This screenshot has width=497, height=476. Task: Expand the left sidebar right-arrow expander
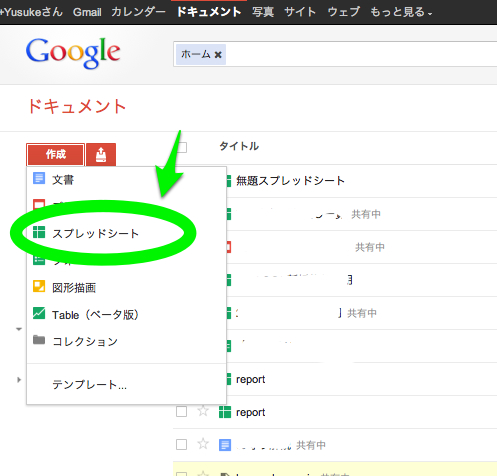(19, 380)
